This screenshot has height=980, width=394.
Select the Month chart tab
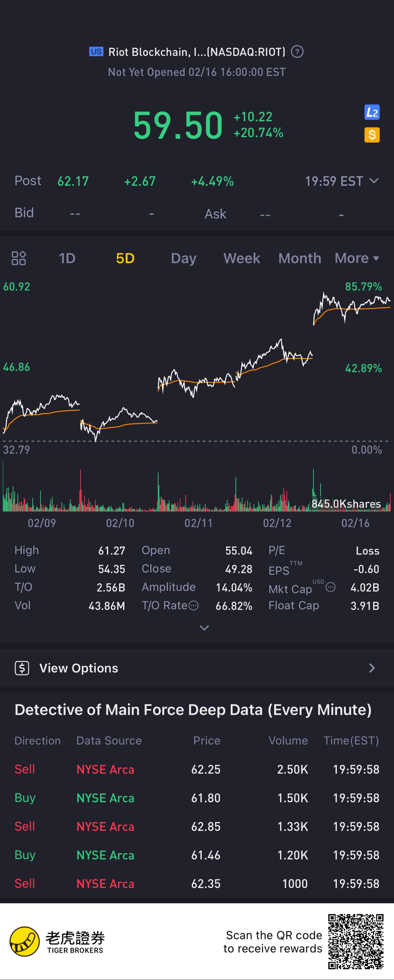click(x=300, y=258)
